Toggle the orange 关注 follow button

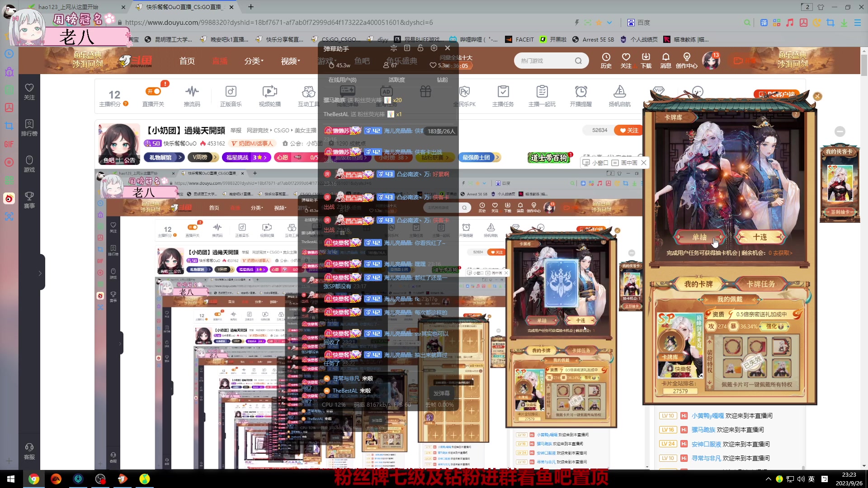[629, 130]
